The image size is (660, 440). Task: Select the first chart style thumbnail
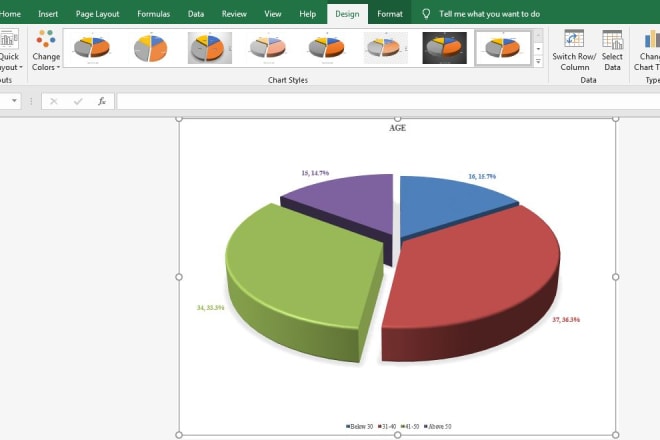pos(91,46)
